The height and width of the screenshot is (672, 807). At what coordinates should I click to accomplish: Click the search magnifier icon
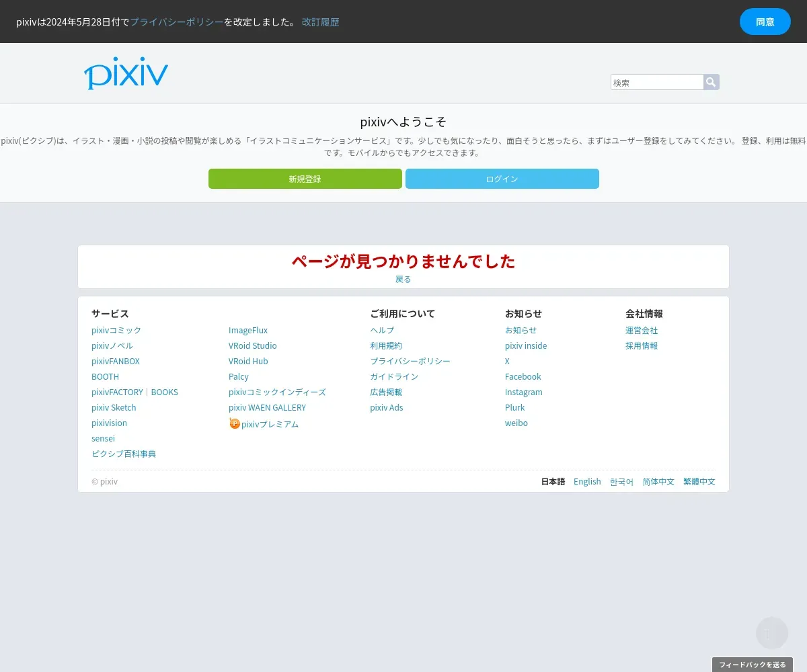pyautogui.click(x=712, y=82)
